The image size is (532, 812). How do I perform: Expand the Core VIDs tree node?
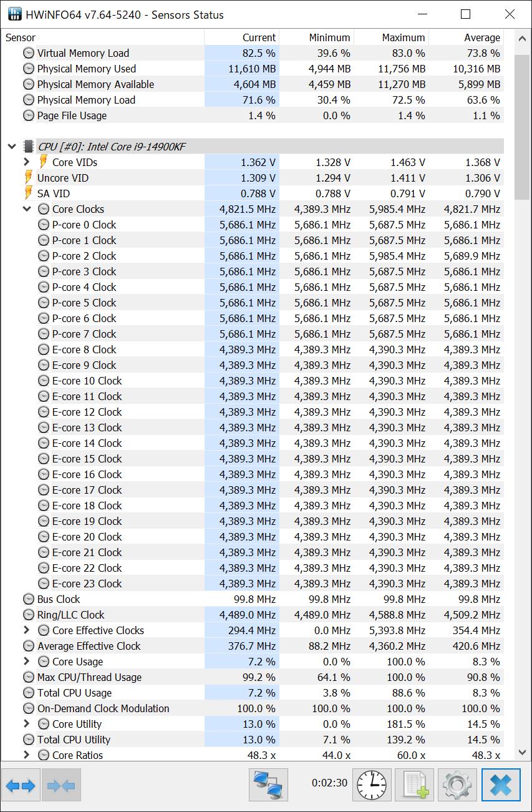(x=26, y=162)
